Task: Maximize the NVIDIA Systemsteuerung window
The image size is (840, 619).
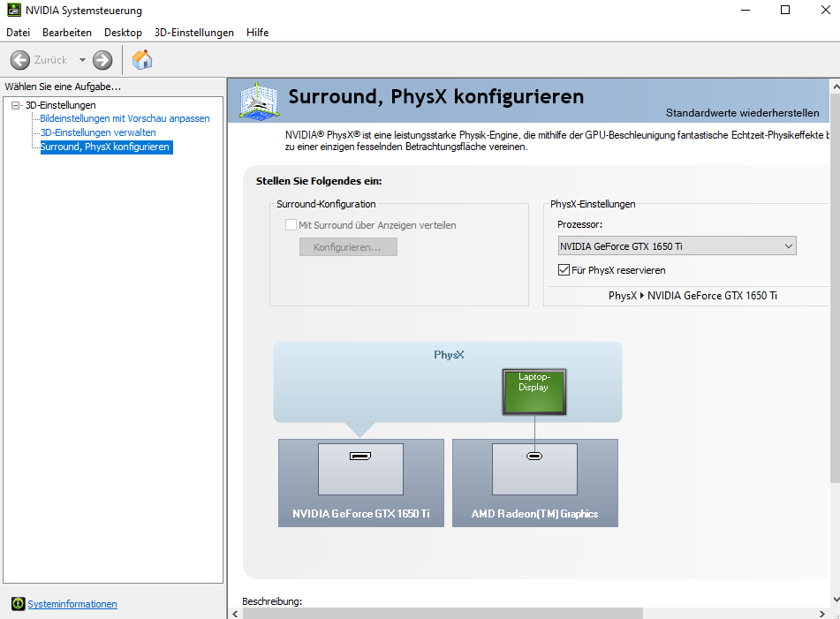Action: point(785,10)
